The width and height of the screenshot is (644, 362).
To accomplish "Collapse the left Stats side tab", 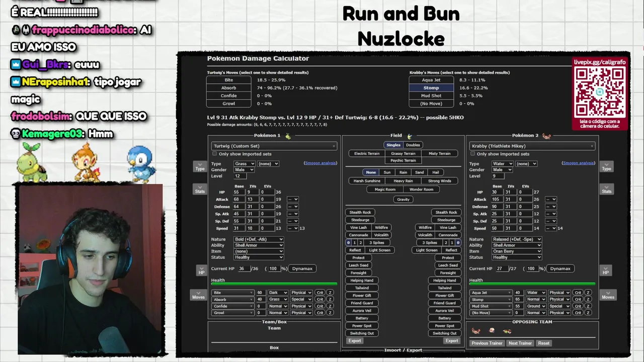I will [200, 190].
